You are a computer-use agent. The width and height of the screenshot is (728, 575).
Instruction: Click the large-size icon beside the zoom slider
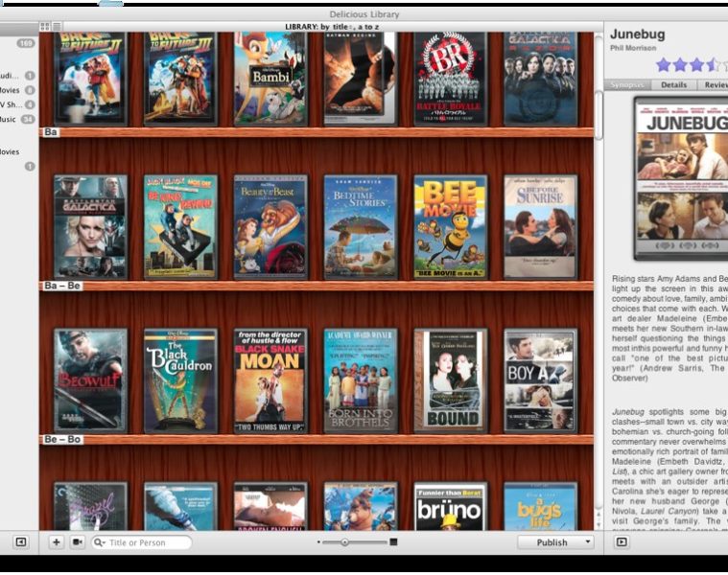[x=393, y=542]
